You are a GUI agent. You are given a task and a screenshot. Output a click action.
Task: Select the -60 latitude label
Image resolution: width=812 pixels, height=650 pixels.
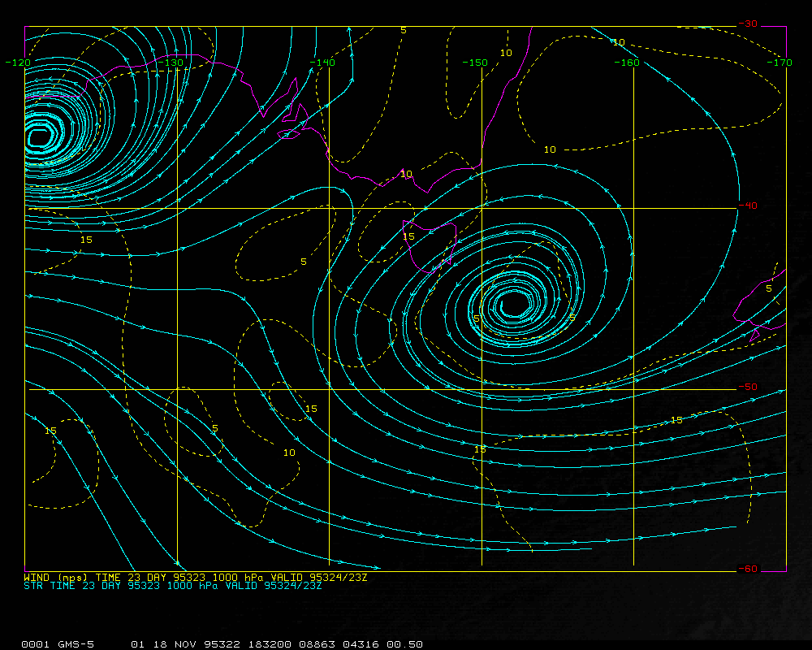click(x=747, y=569)
